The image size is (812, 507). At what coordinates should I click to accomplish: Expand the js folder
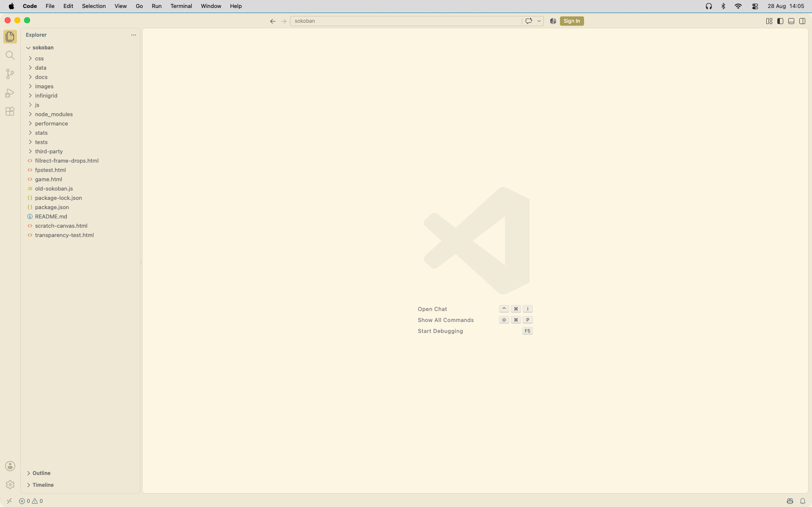click(x=80, y=105)
